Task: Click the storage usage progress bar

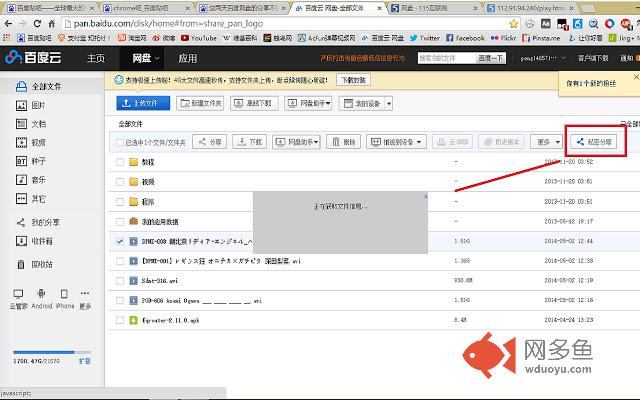Action: click(x=52, y=352)
